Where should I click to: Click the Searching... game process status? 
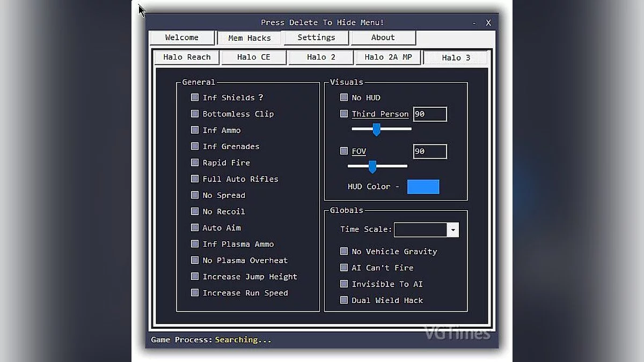click(243, 339)
